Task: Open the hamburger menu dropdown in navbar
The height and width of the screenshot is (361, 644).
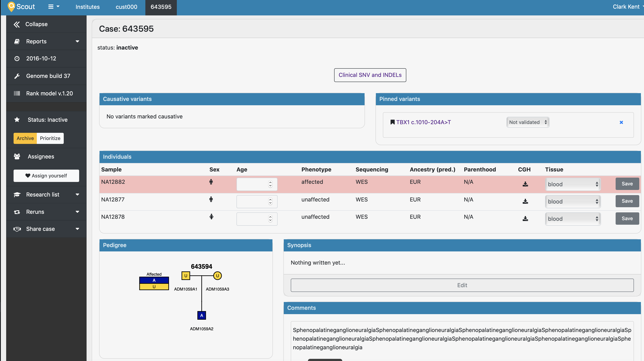Action: click(54, 7)
